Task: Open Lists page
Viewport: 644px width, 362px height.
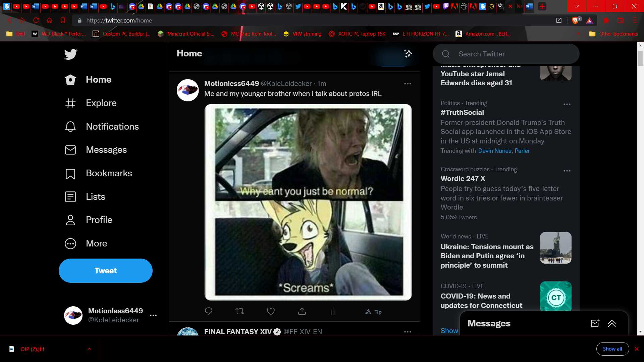Action: [85, 197]
